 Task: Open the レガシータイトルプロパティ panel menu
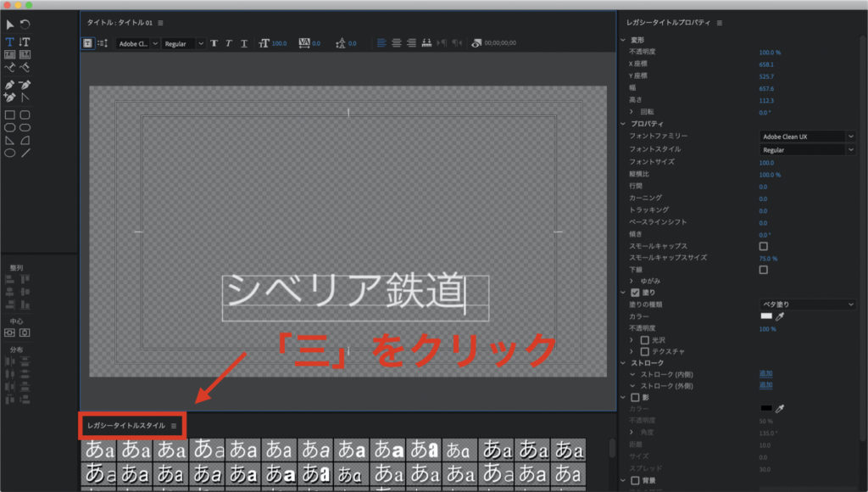click(720, 23)
